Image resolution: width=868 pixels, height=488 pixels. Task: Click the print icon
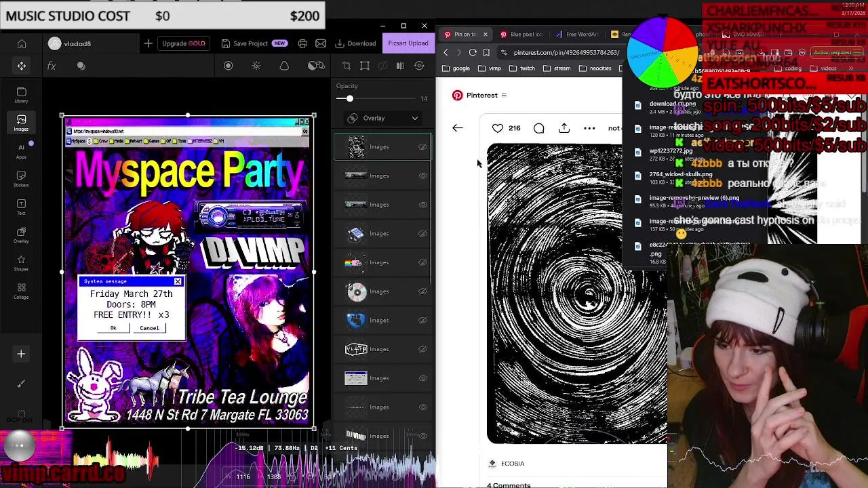coord(302,43)
